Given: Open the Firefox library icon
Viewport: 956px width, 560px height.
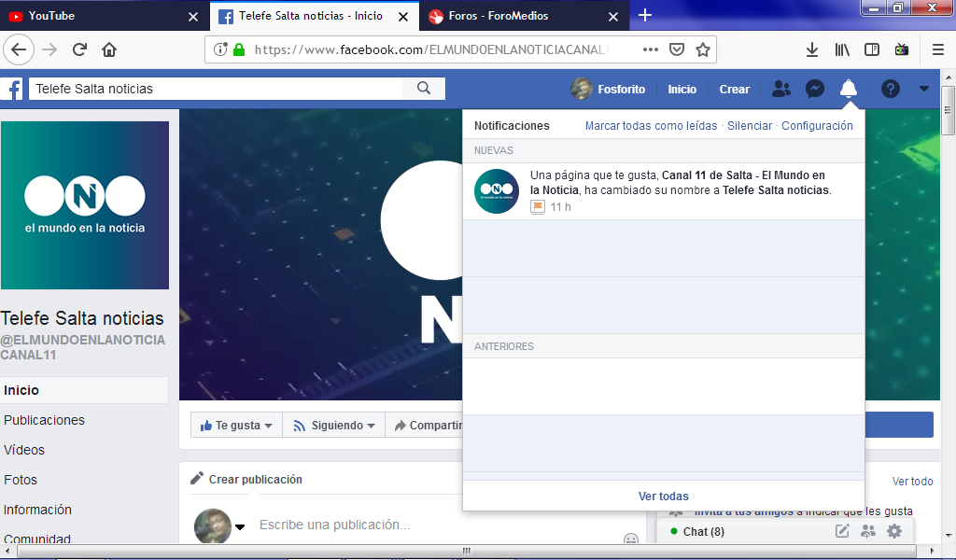Looking at the screenshot, I should 842,49.
